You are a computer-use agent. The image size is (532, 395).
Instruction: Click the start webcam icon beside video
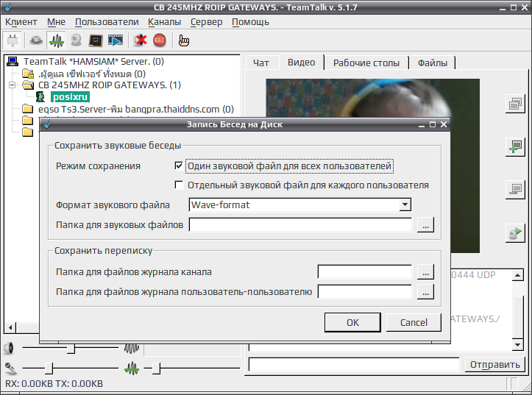tap(515, 233)
